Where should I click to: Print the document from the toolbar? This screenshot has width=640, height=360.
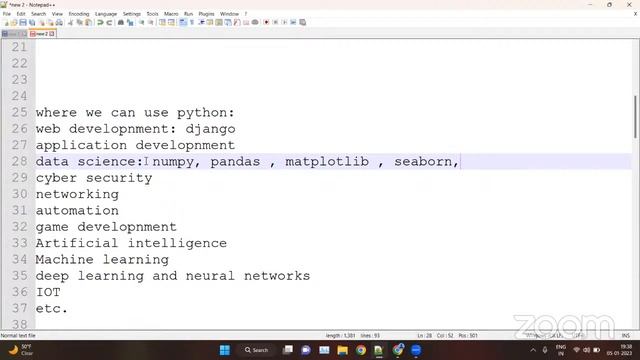point(59,22)
